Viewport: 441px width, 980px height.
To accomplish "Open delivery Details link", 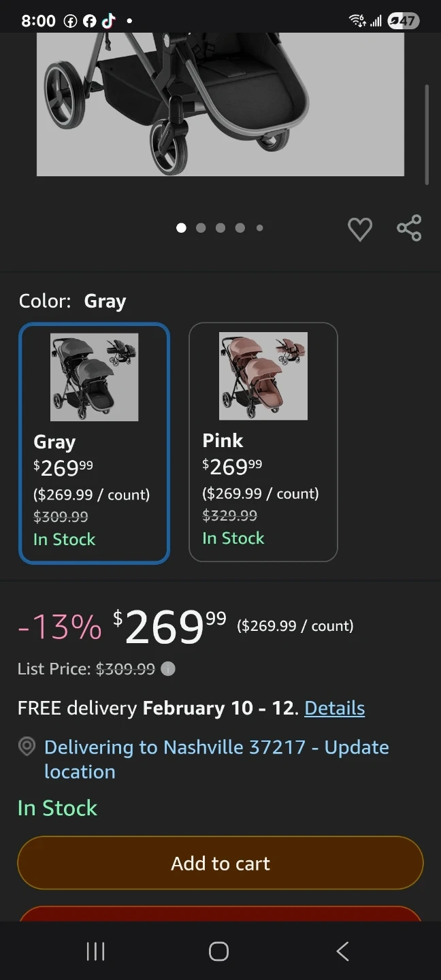I will pyautogui.click(x=334, y=708).
